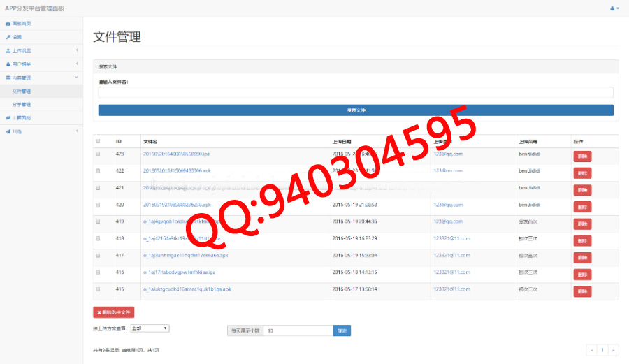Viewport: 629px width, 364px height.
Task: Click the wrench icon for 设置
Action: tap(8, 37)
